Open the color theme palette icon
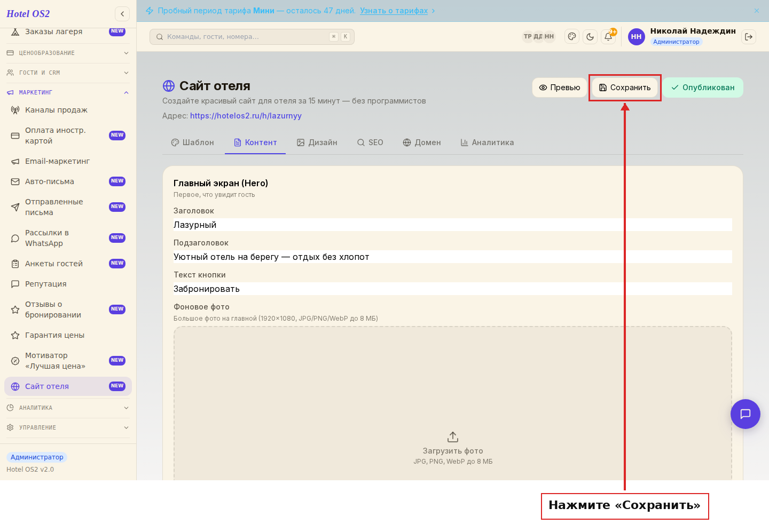The width and height of the screenshot is (769, 532). point(572,37)
